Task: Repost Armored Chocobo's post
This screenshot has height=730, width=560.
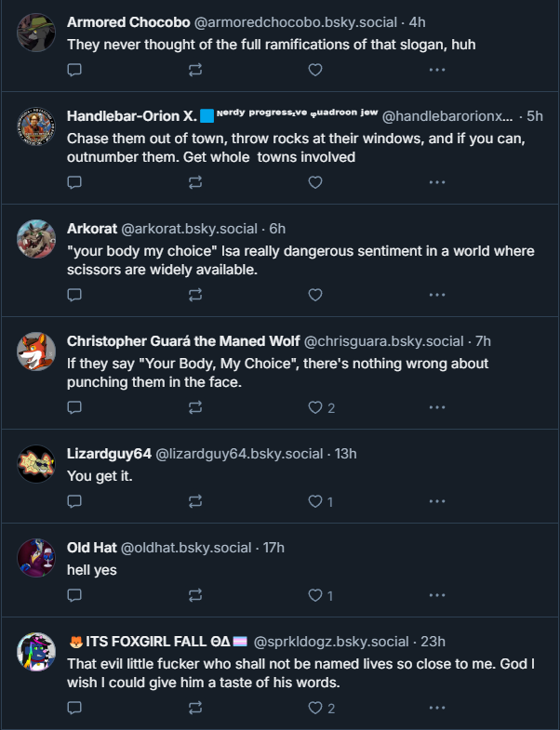Action: tap(195, 70)
